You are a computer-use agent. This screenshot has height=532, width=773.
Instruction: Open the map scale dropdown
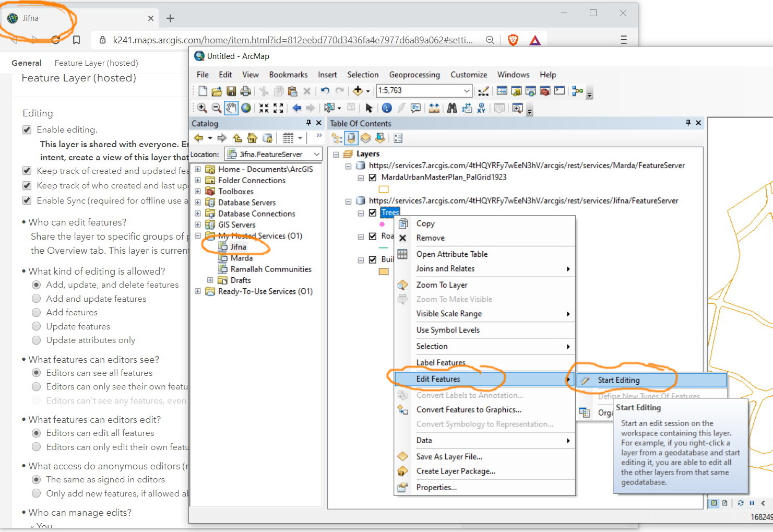[x=467, y=91]
